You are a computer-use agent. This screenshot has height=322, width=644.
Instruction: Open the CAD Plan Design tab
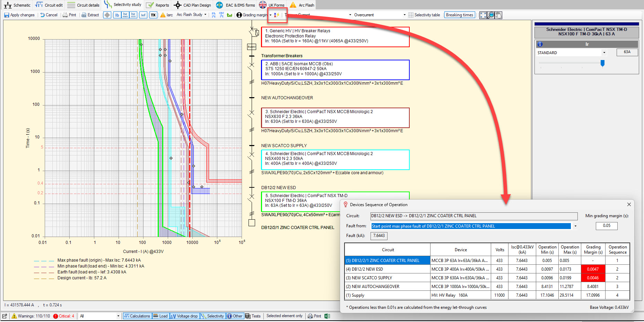[192, 5]
